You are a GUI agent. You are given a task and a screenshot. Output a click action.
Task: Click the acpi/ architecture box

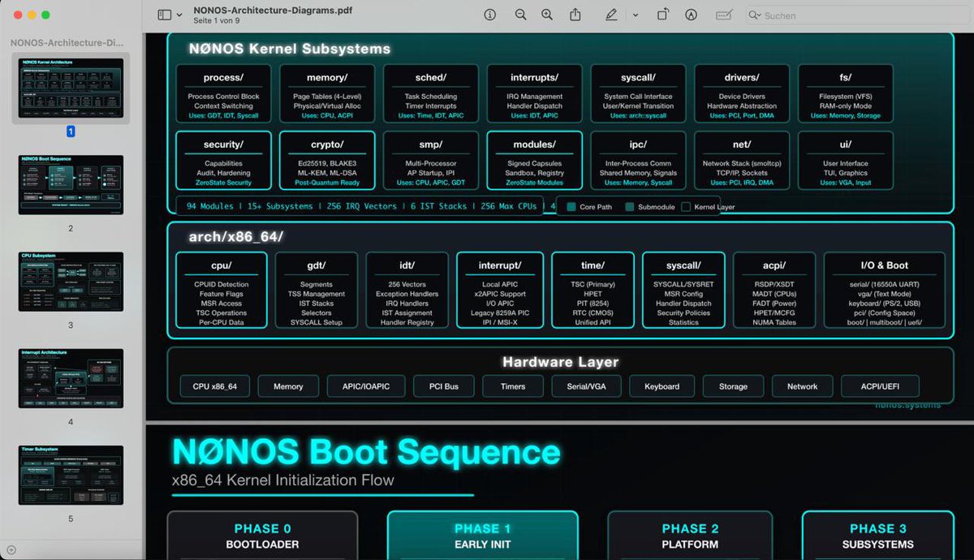(x=774, y=291)
